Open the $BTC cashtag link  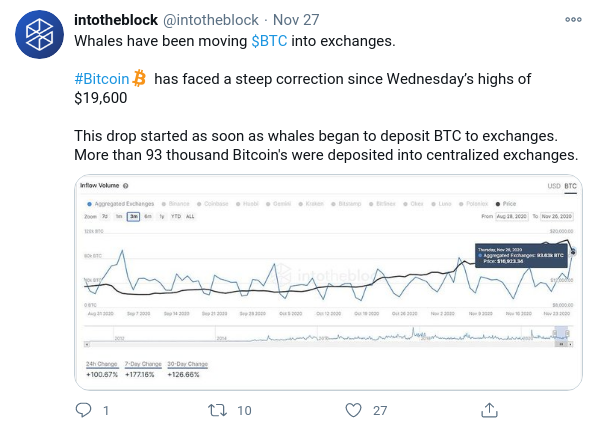269,41
